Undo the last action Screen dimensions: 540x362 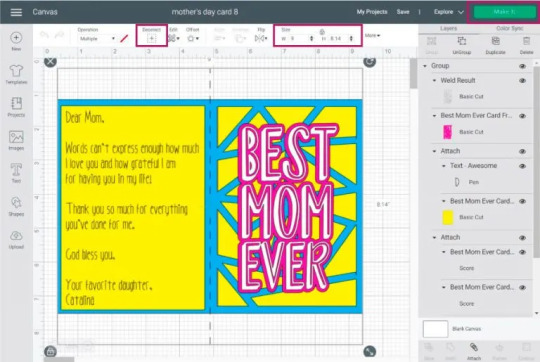pyautogui.click(x=44, y=35)
